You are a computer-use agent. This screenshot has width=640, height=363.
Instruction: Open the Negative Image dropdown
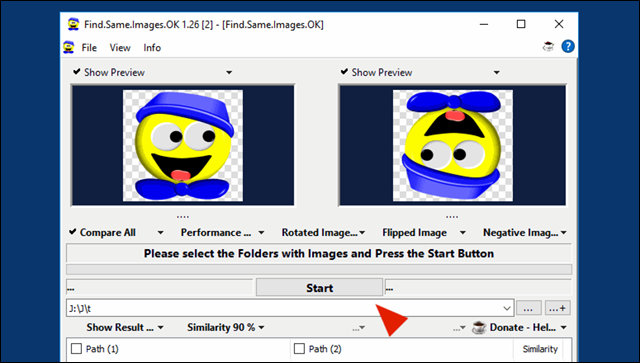[x=524, y=232]
